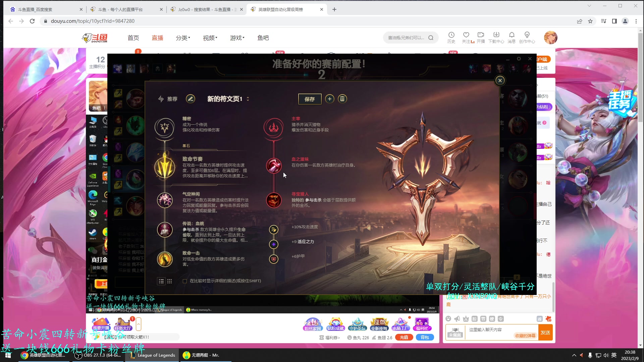Open 福利券 coupons link
Viewport: 644px width, 362px height.
[330, 338]
